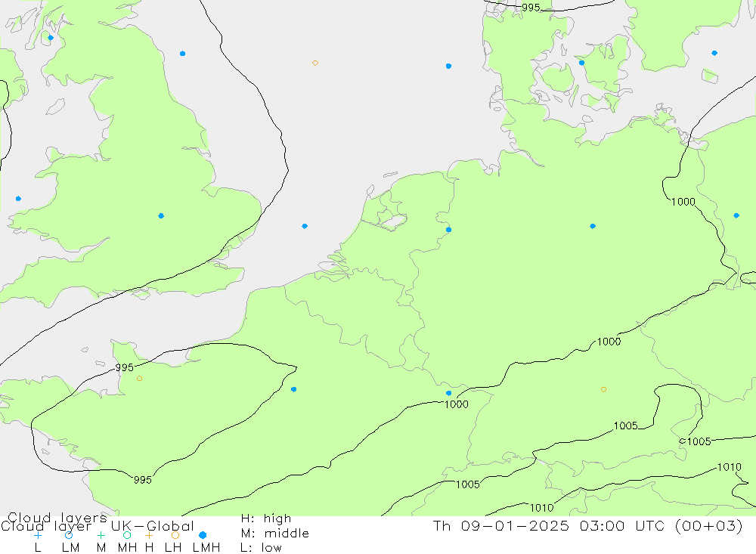
Task: Click the filled blue LMH legend symbol
Action: coord(203,535)
